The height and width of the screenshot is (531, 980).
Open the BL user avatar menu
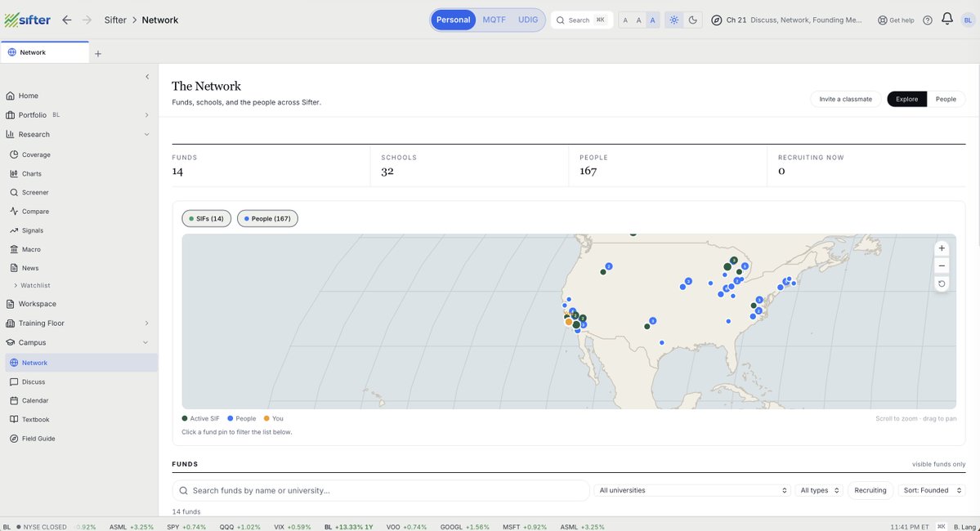[x=968, y=20]
